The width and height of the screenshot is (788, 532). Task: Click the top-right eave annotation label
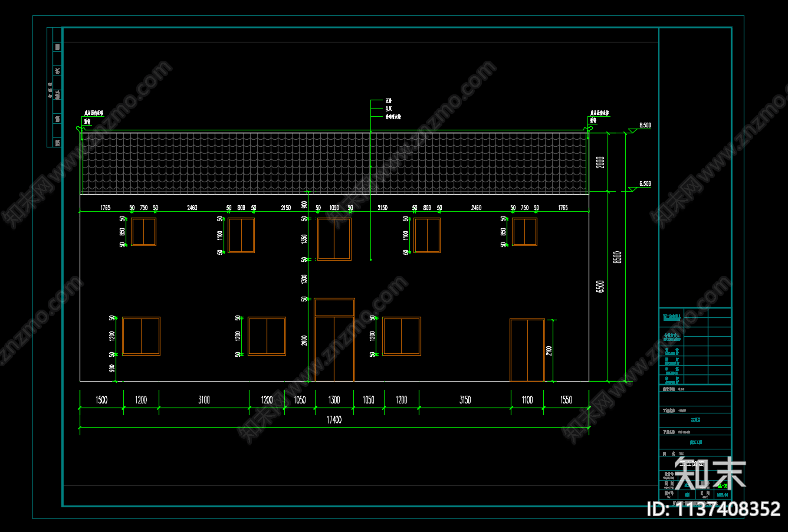[600, 113]
